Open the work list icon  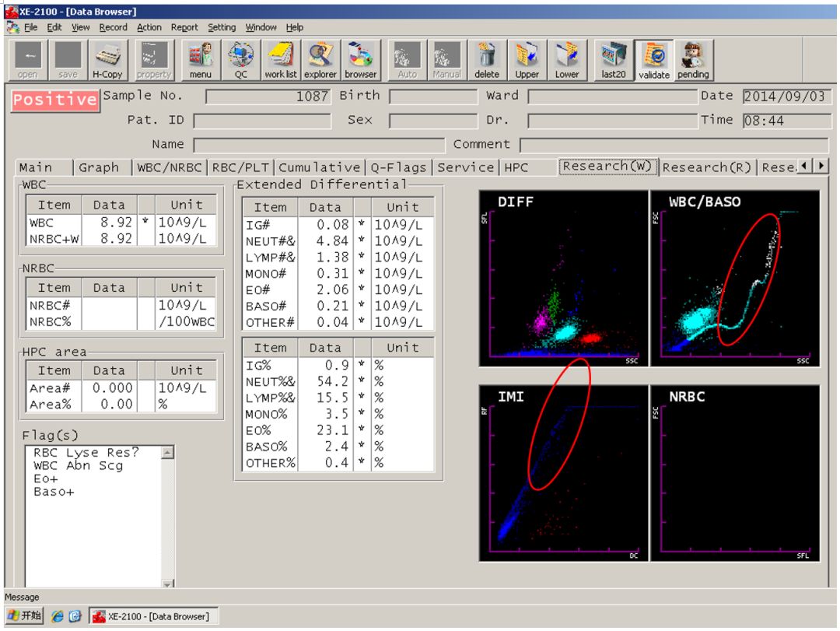280,60
